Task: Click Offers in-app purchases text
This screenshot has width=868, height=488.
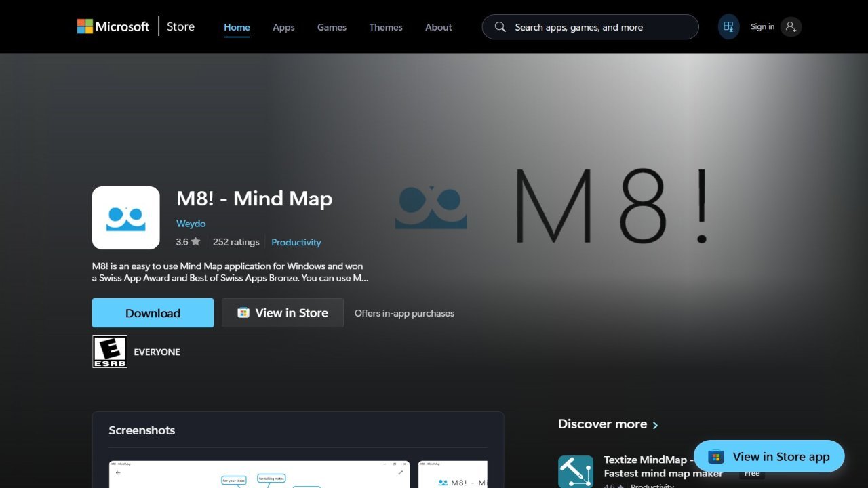Action: point(404,313)
